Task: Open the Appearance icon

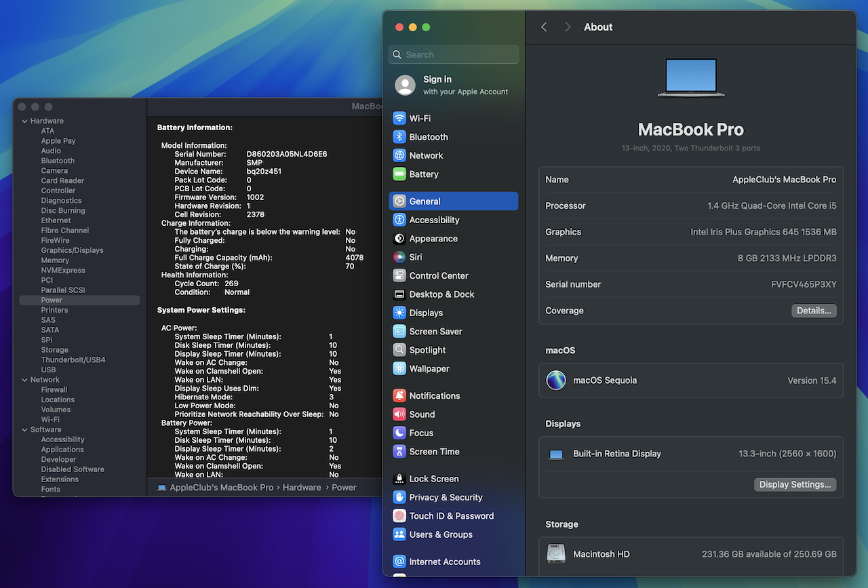Action: pos(399,239)
